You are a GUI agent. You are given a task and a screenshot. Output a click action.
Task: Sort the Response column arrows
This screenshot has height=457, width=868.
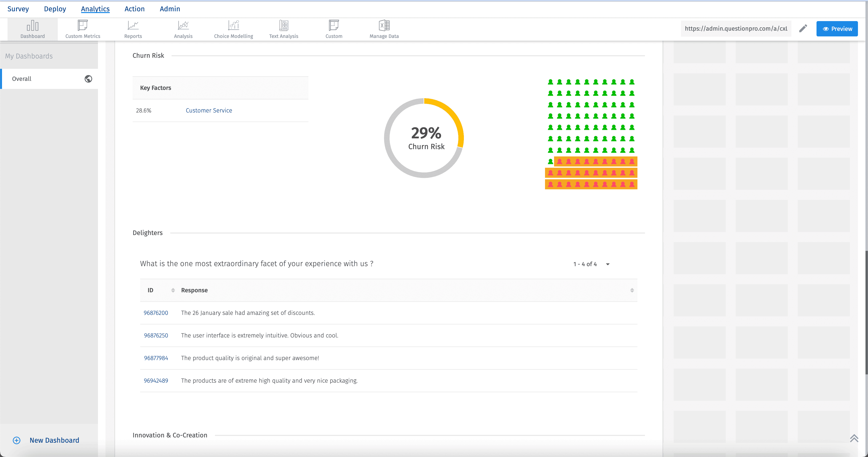[632, 290]
